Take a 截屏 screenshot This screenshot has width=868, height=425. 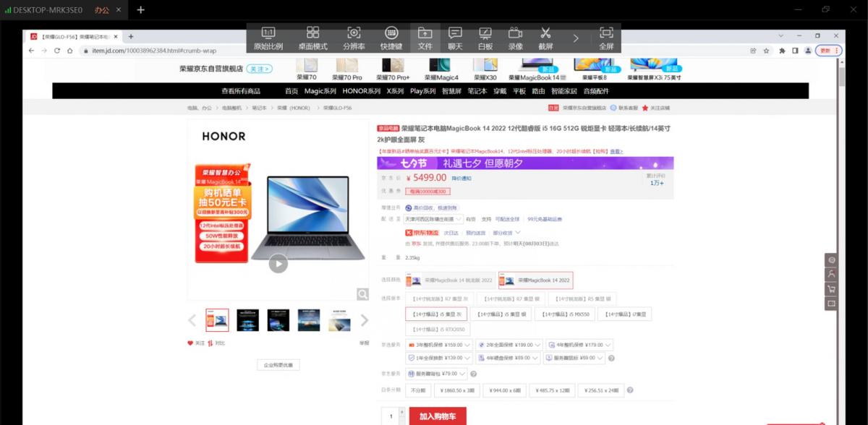pyautogui.click(x=545, y=38)
